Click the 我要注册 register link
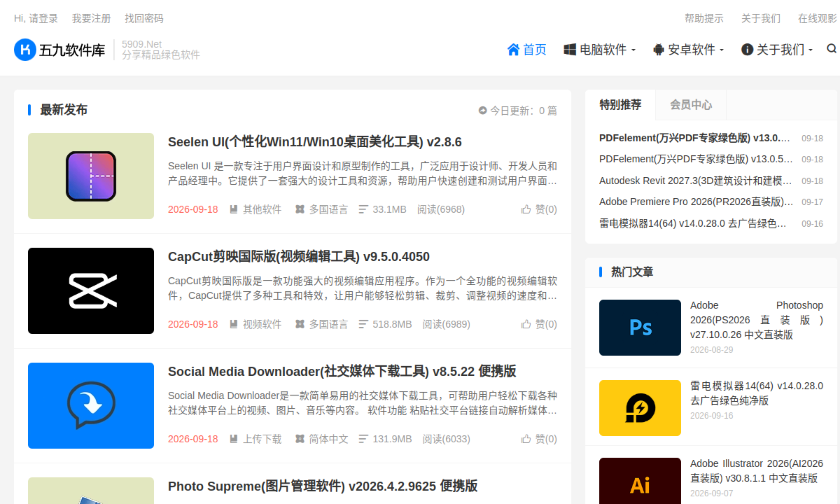 pos(91,18)
